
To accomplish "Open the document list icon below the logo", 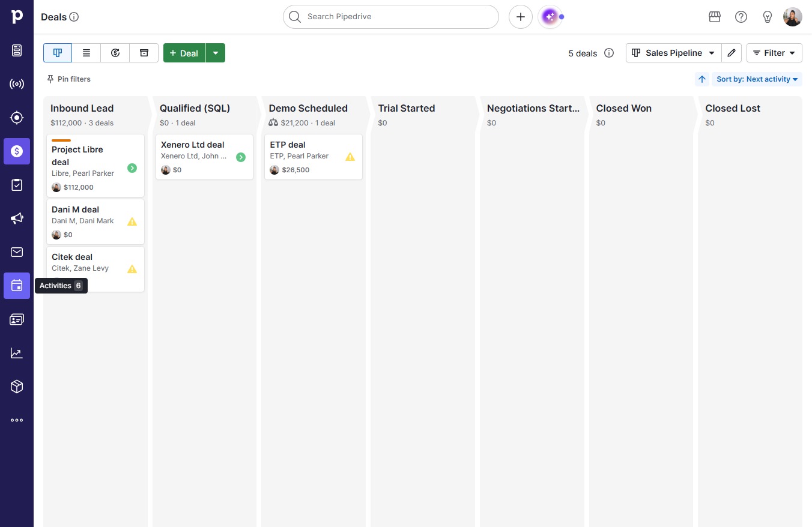I will (x=17, y=50).
